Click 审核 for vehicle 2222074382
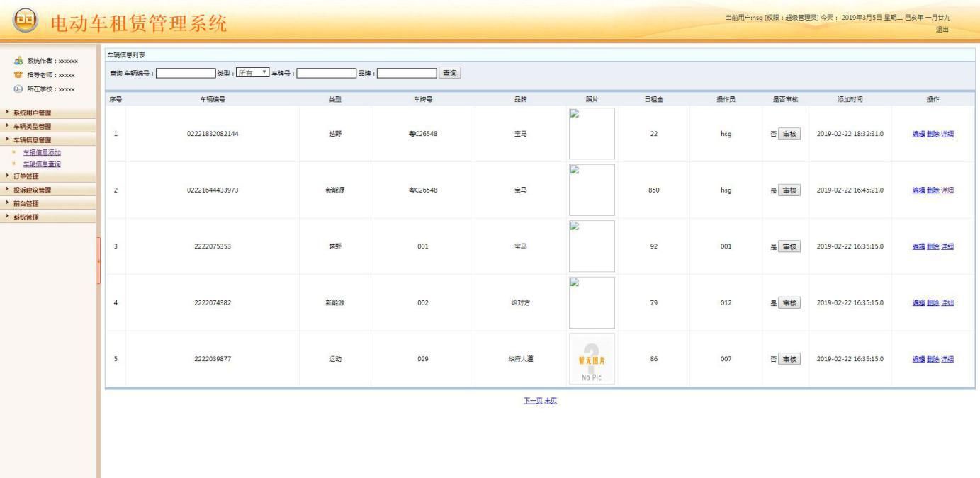The width and height of the screenshot is (980, 478). [x=789, y=303]
